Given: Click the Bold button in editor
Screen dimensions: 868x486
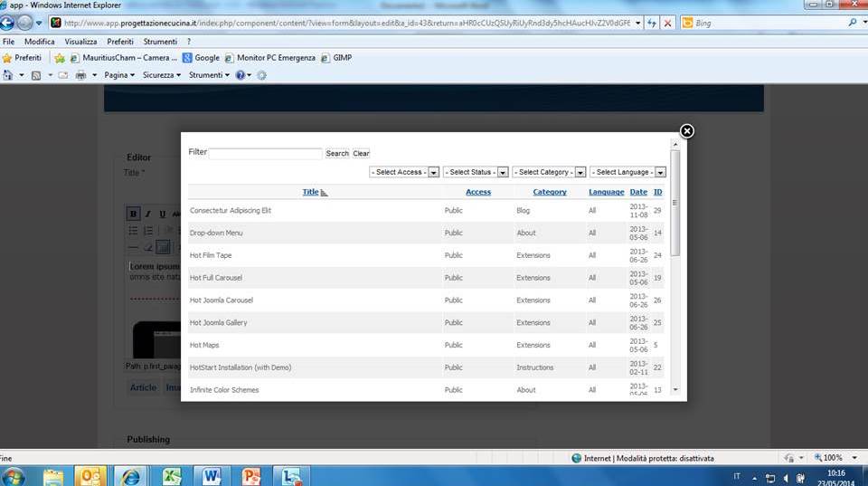Looking at the screenshot, I should click(133, 214).
